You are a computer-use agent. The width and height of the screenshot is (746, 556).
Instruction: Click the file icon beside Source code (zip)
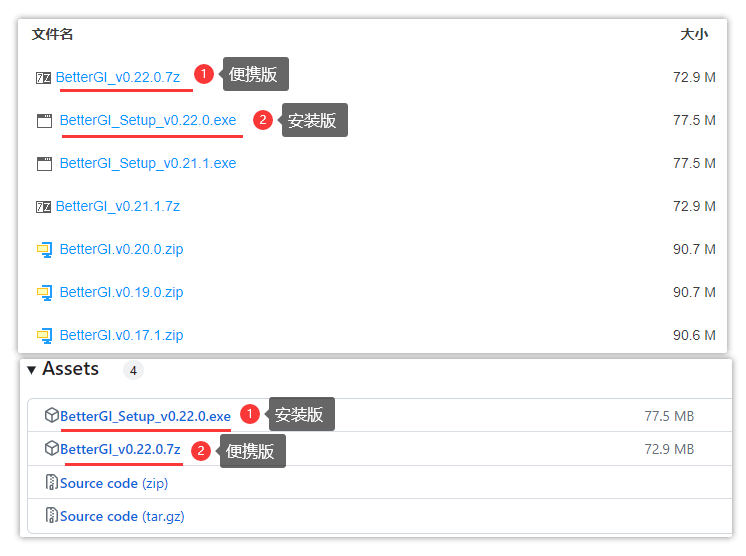coord(52,483)
